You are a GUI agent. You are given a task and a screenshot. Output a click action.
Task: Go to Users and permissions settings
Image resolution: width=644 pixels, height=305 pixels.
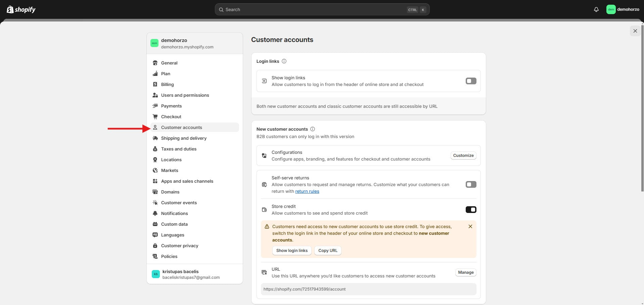pyautogui.click(x=185, y=95)
